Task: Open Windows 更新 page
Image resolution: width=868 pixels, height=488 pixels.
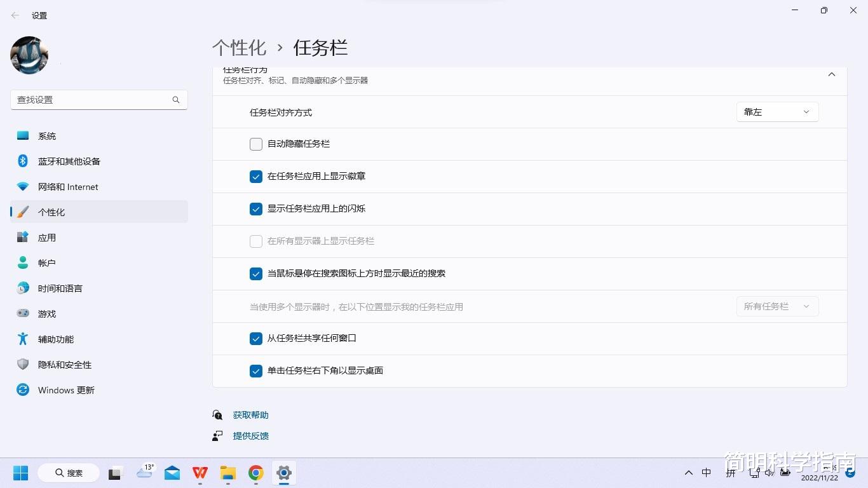Action: pyautogui.click(x=65, y=390)
